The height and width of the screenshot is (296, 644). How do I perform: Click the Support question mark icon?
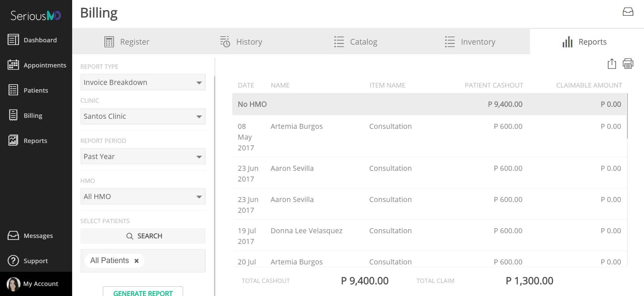(x=13, y=261)
